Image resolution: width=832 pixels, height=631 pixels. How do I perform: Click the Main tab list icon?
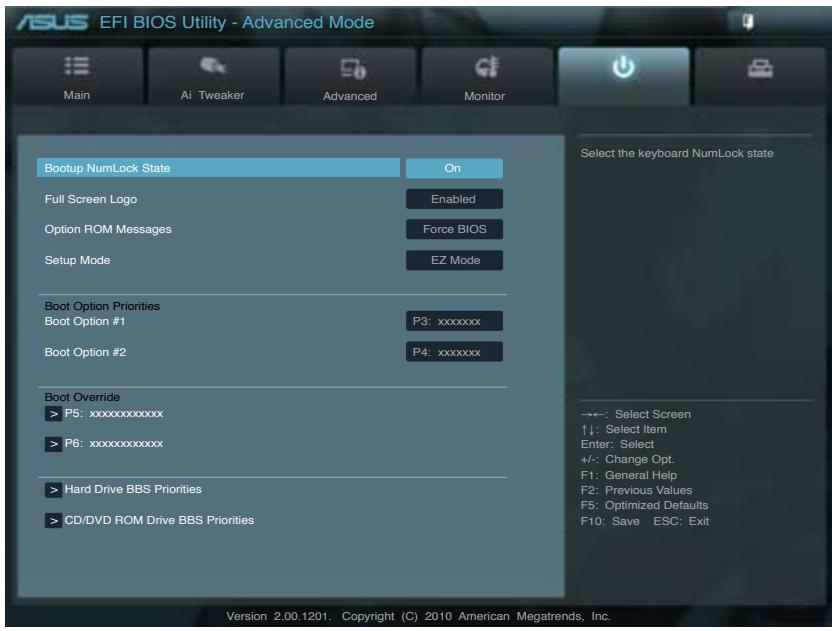pyautogui.click(x=77, y=66)
